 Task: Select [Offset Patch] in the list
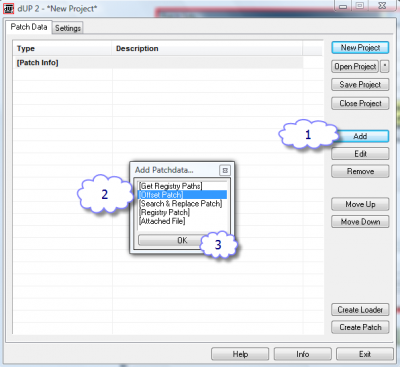tap(182, 195)
